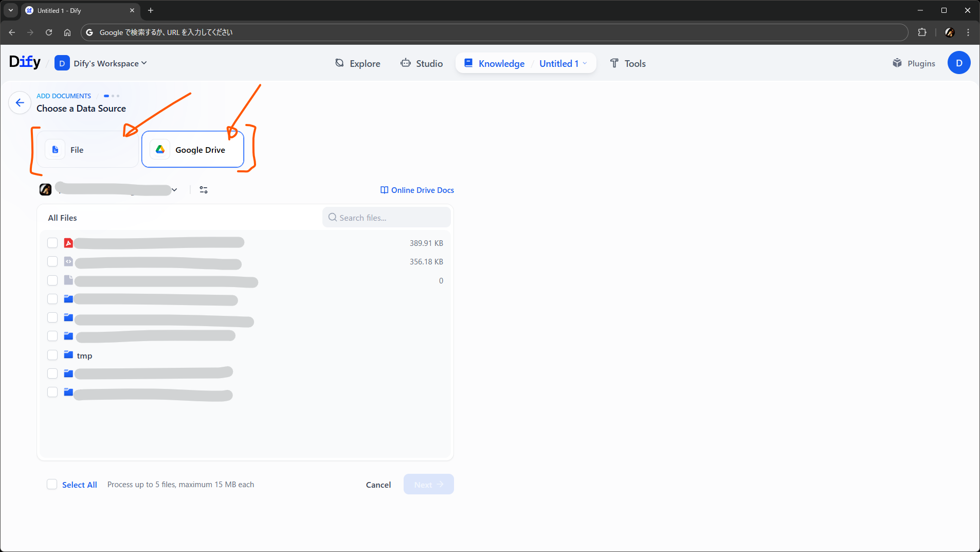Image resolution: width=980 pixels, height=552 pixels.
Task: Check the Select All checkbox
Action: click(52, 484)
